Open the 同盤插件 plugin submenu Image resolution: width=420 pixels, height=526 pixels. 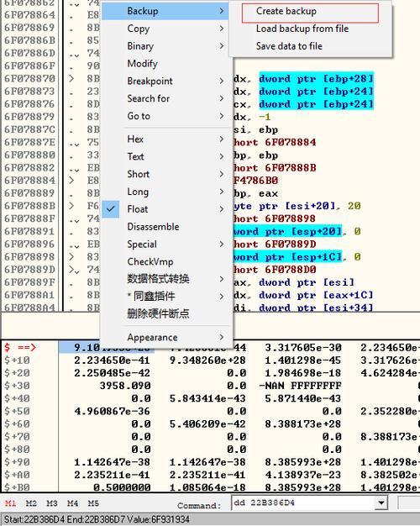pyautogui.click(x=166, y=297)
